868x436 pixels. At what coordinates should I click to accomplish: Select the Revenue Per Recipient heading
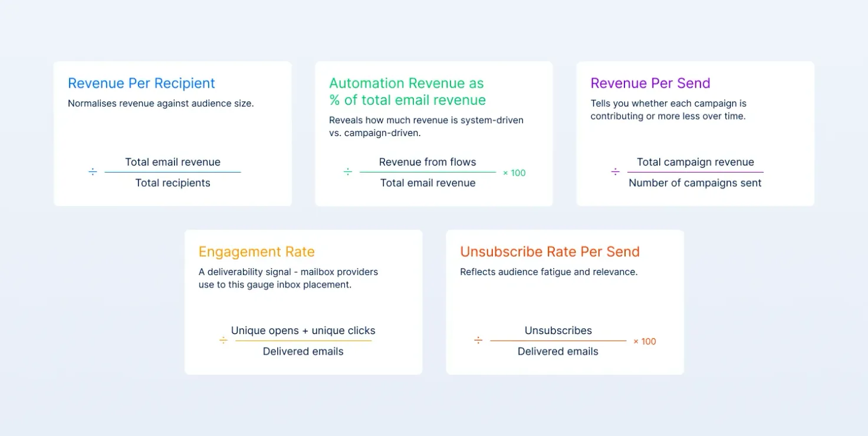142,83
